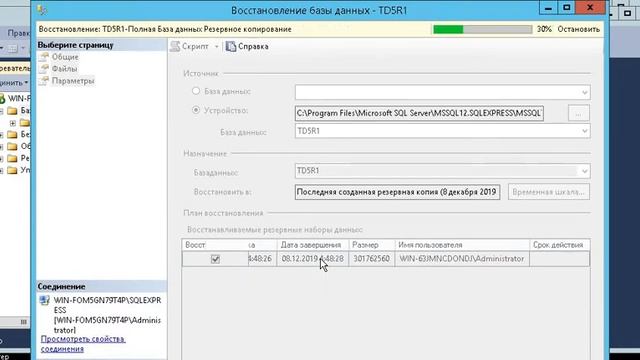Image resolution: width=640 pixels, height=360 pixels.
Task: Toggle the restore checkbox in backup set row
Action: (x=215, y=259)
